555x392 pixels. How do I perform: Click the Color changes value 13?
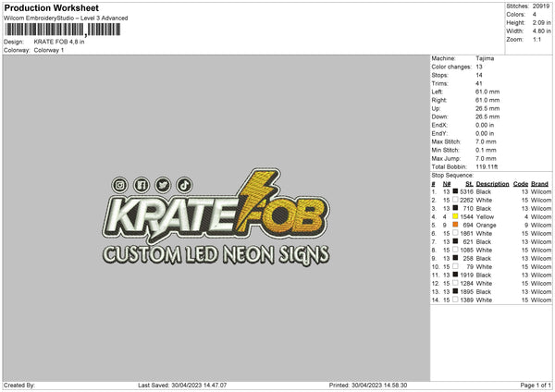[x=479, y=67]
